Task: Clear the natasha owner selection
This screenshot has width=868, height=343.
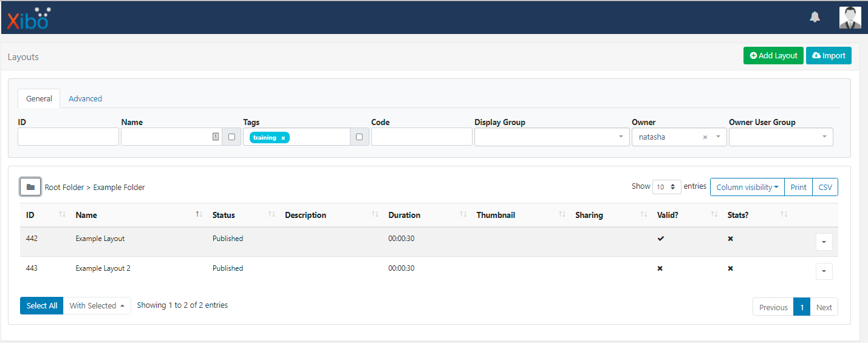Action: click(x=705, y=137)
